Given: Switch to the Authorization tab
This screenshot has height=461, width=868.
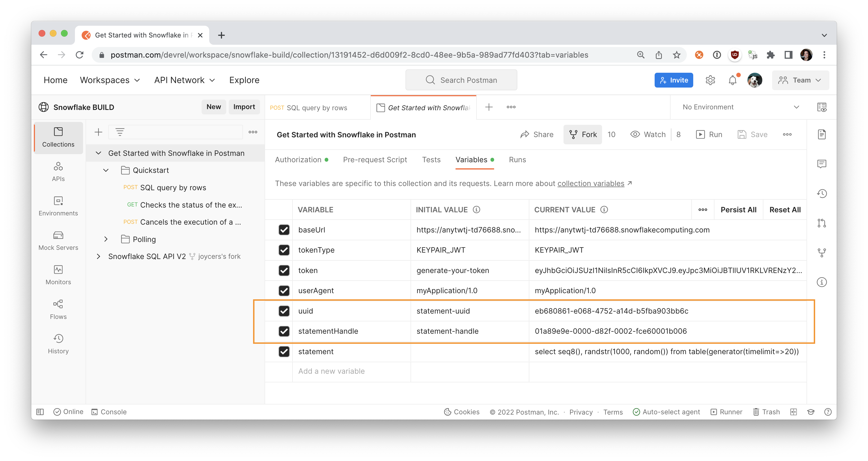Looking at the screenshot, I should [298, 160].
